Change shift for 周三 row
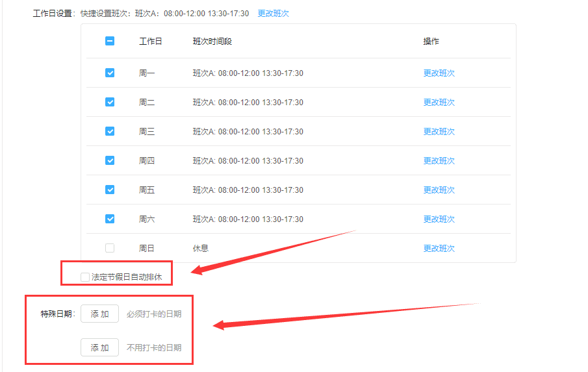This screenshot has width=588, height=372. point(439,132)
